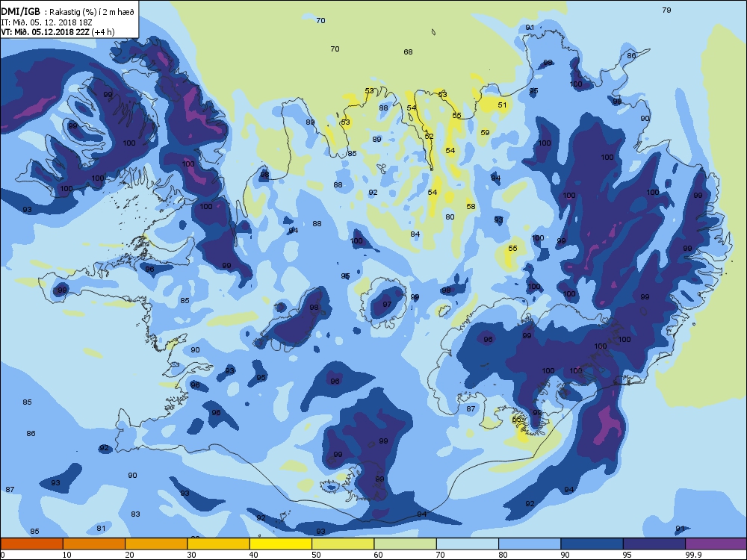Click the '99.9' legend scale label
This screenshot has width=747, height=560.
(x=694, y=555)
